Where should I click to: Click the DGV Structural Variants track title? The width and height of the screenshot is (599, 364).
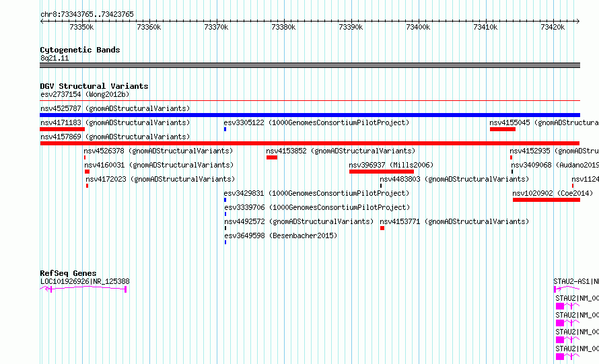click(94, 86)
